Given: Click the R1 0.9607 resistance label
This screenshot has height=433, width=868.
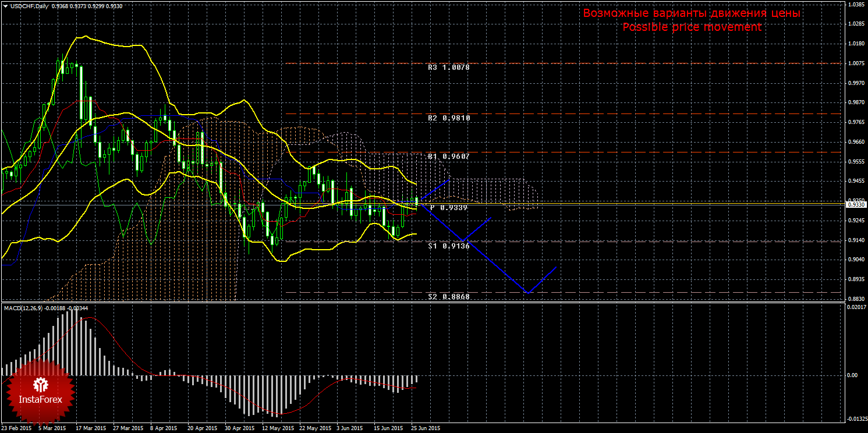Looking at the screenshot, I should [x=448, y=157].
